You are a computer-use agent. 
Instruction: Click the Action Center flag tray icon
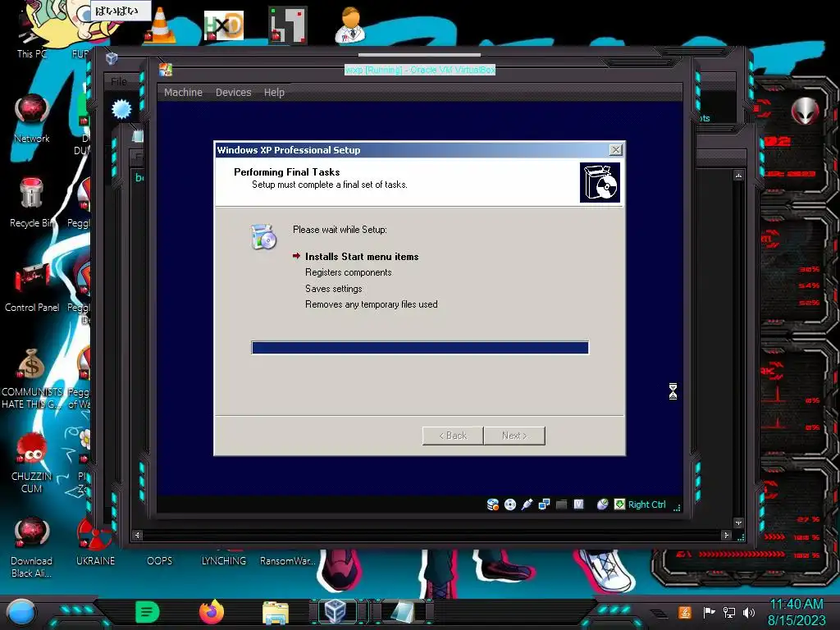709,612
